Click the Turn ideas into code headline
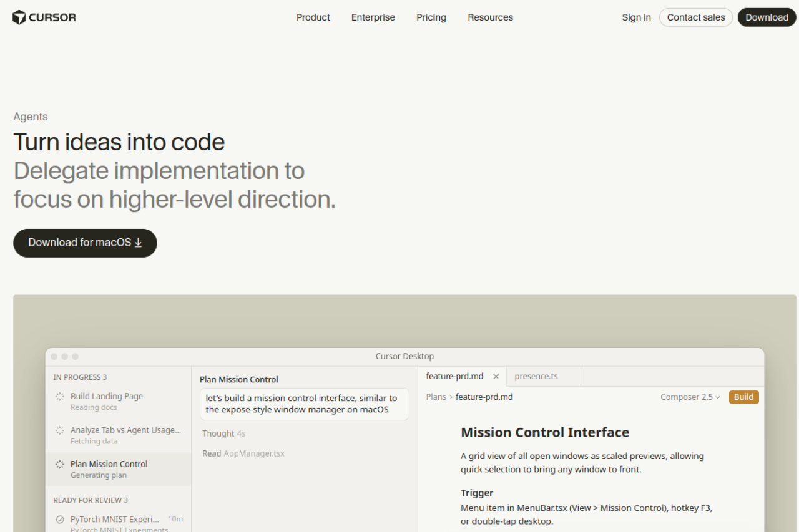The image size is (799, 532). (x=119, y=142)
